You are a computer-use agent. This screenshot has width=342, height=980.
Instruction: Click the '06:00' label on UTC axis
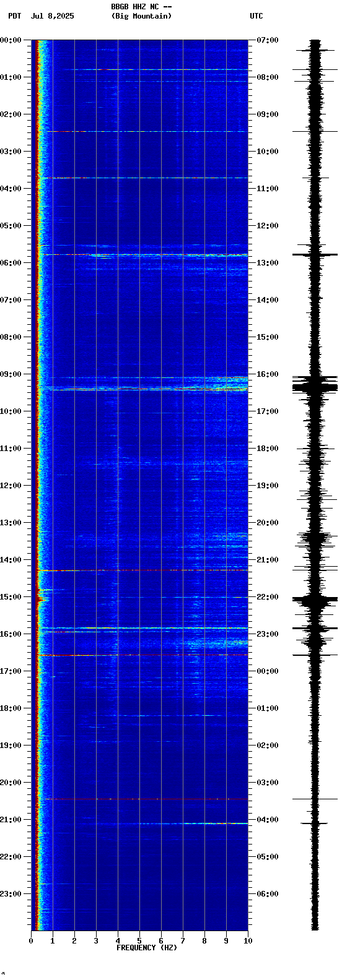tap(268, 894)
